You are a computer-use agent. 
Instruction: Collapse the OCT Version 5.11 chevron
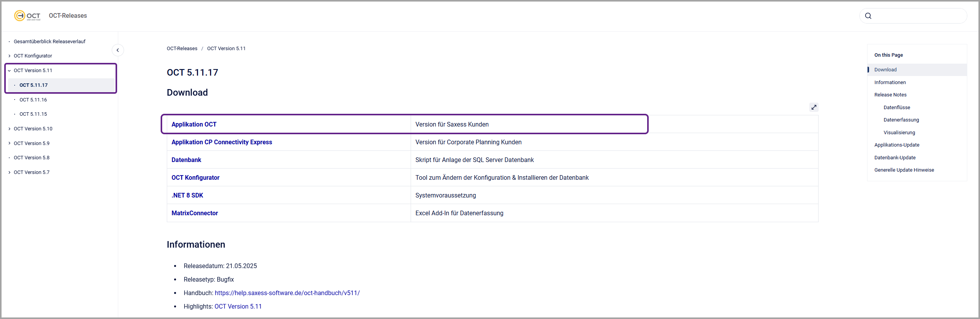coord(9,71)
